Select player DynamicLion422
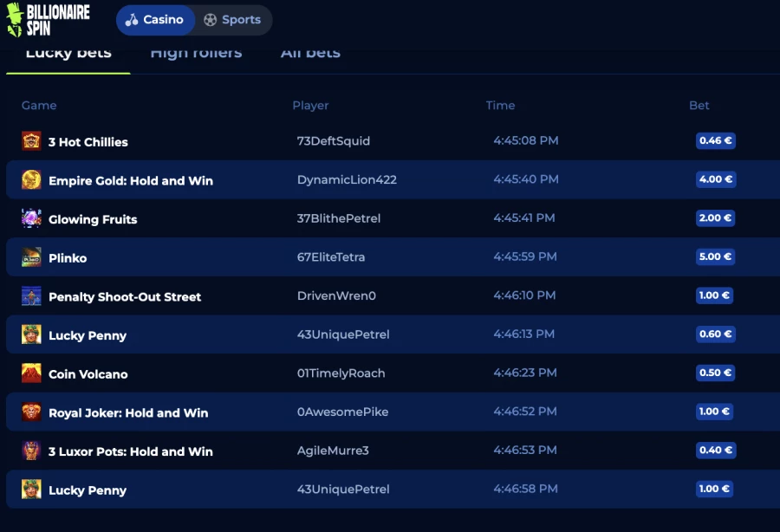The height and width of the screenshot is (532, 780). [347, 180]
